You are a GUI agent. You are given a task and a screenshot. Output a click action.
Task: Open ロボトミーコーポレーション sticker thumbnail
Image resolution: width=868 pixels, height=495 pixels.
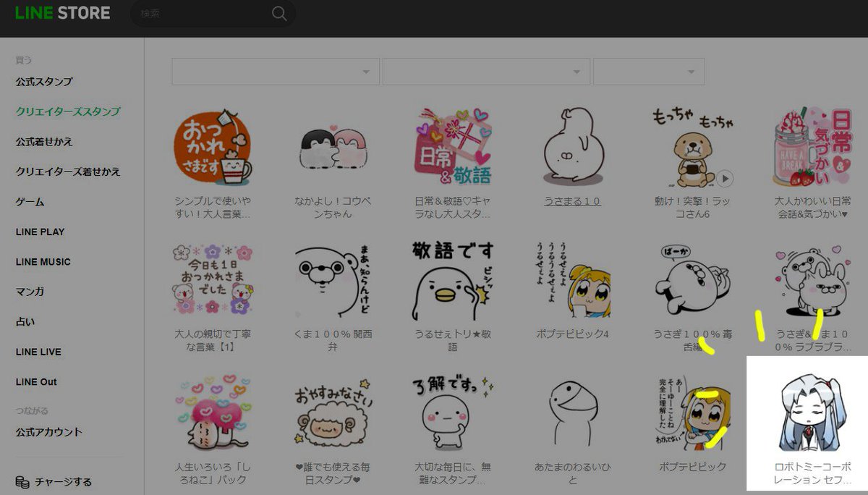pyautogui.click(x=812, y=412)
